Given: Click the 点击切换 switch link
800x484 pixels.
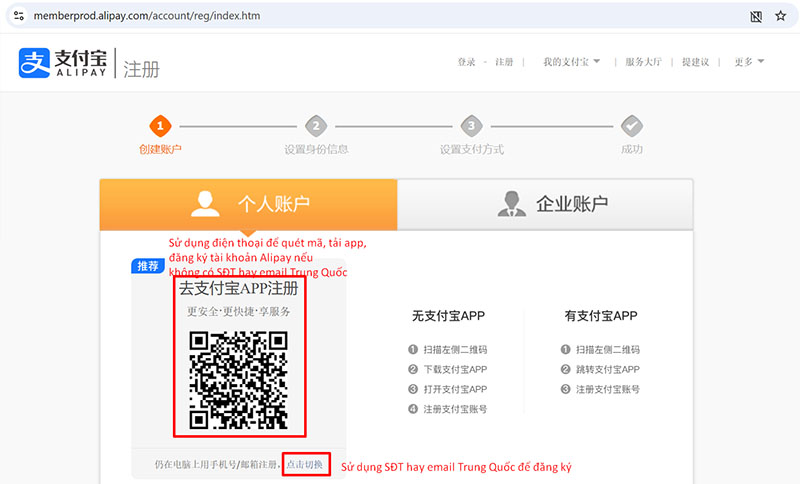Looking at the screenshot, I should tap(305, 465).
